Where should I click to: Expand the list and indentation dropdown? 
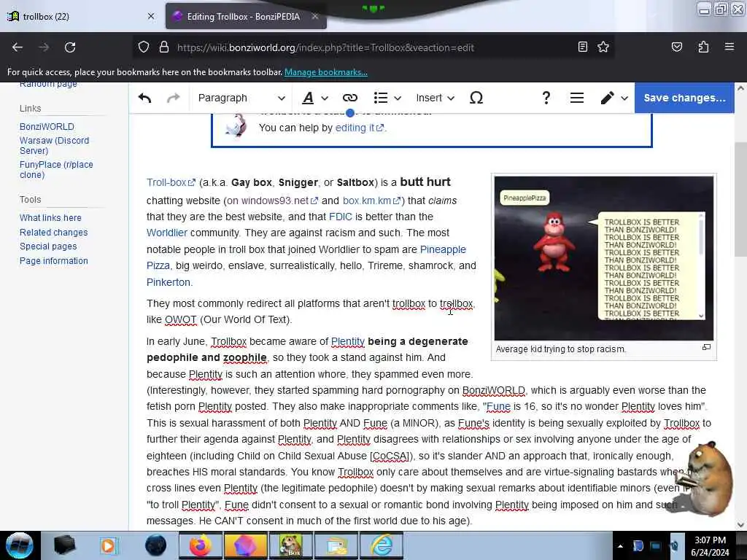387,98
